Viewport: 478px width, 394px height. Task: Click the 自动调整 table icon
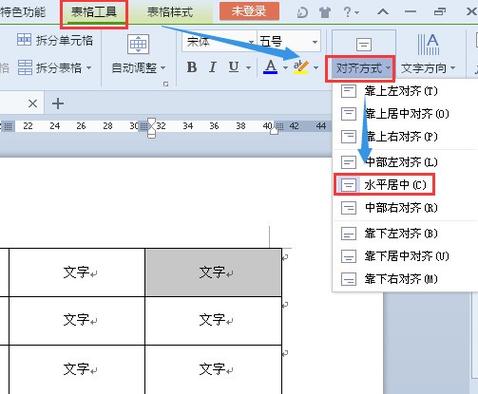(138, 44)
